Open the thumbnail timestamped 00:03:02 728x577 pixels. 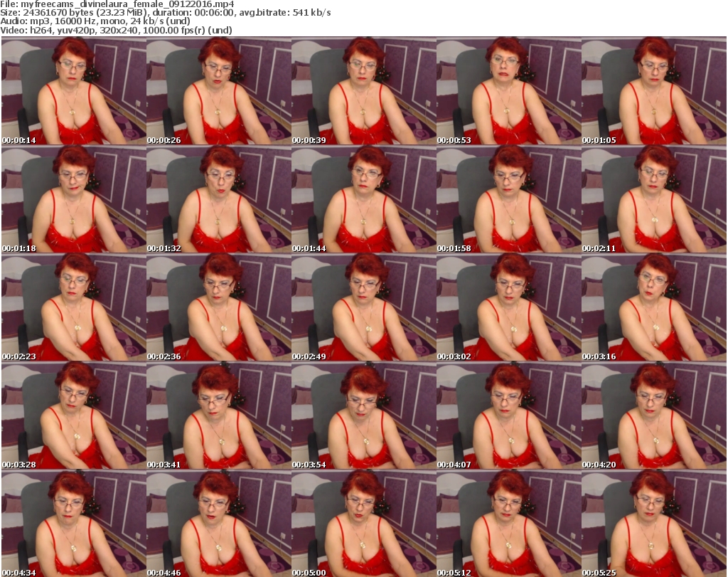pyautogui.click(x=508, y=307)
